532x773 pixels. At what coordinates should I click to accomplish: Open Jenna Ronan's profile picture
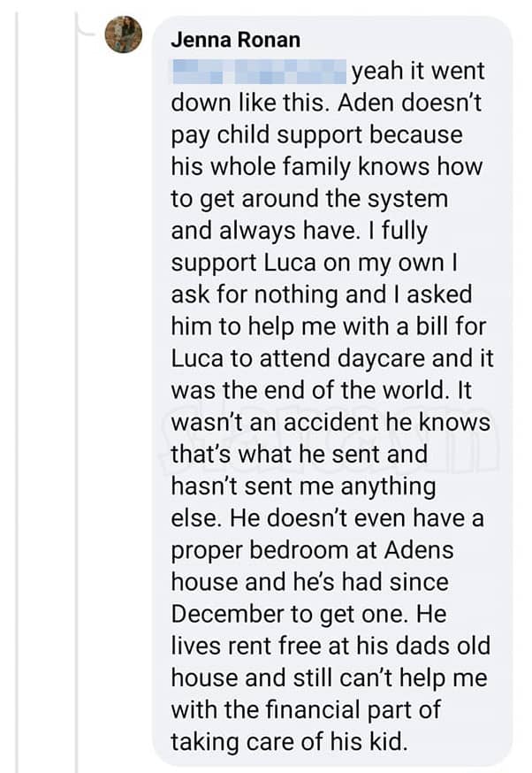click(124, 35)
